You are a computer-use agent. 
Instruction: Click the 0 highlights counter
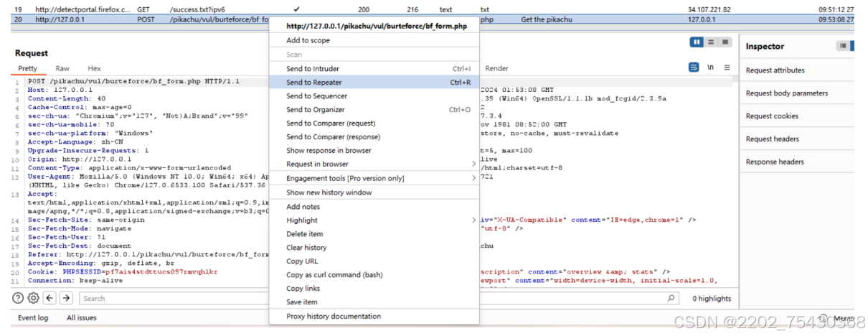(712, 299)
